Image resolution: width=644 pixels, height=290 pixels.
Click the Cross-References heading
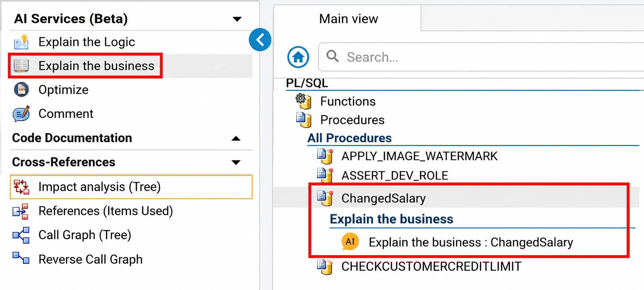pyautogui.click(x=63, y=162)
